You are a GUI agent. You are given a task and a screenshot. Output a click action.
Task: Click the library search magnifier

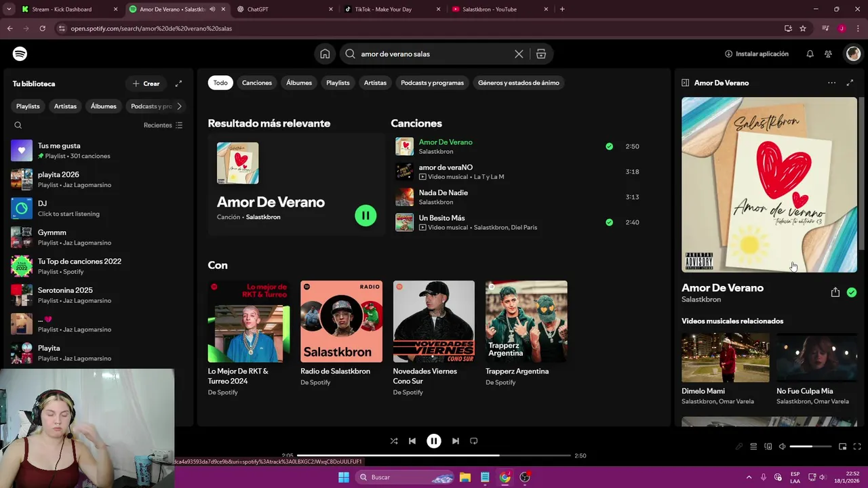[18, 125]
